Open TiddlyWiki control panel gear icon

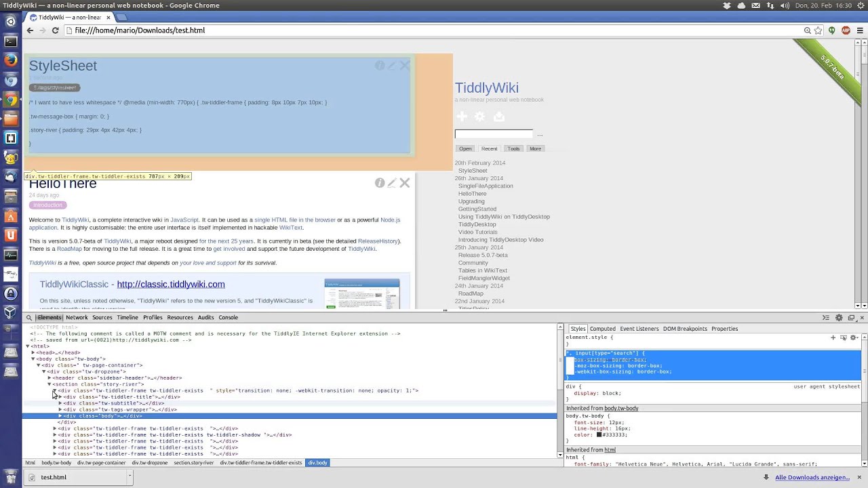point(480,117)
